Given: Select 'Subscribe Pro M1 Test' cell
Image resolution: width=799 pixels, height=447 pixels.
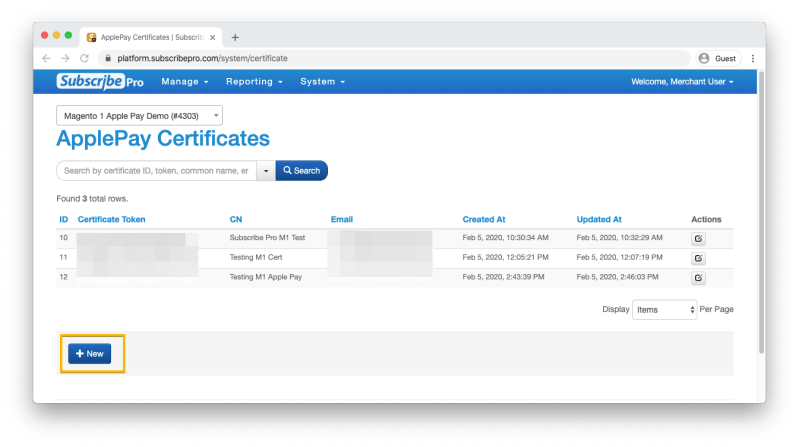Looking at the screenshot, I should [x=267, y=238].
